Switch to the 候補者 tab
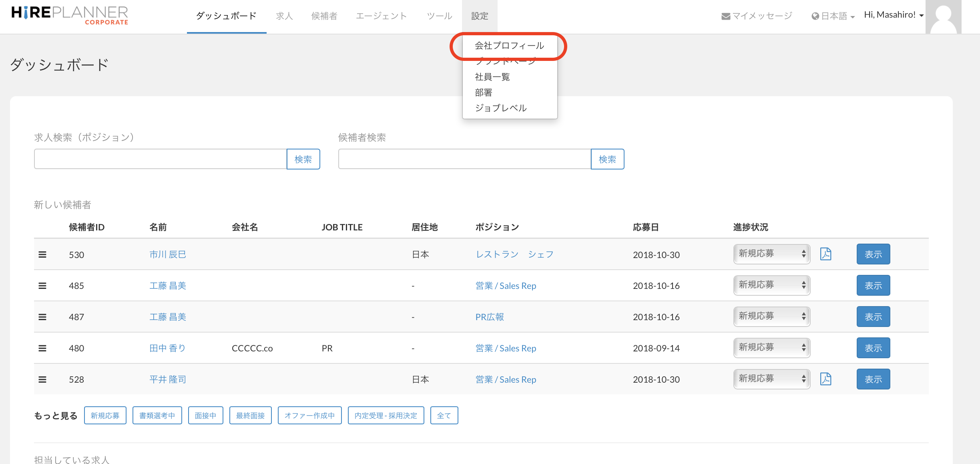980x464 pixels. pos(324,16)
